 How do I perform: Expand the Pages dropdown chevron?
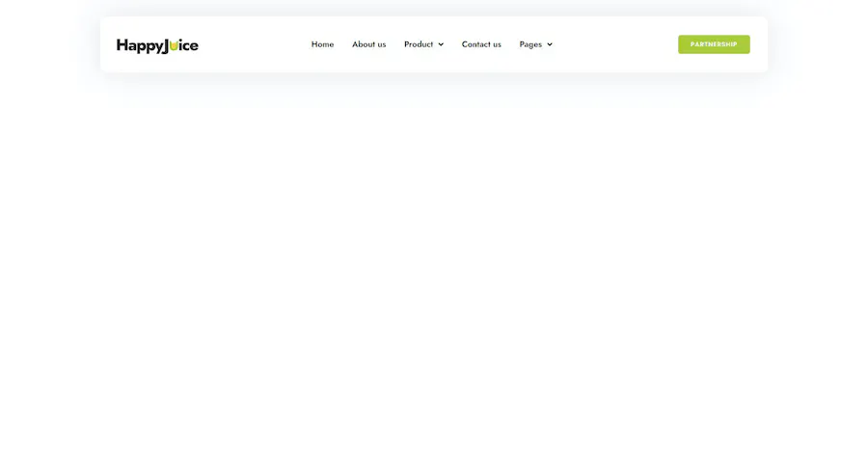[x=550, y=44]
